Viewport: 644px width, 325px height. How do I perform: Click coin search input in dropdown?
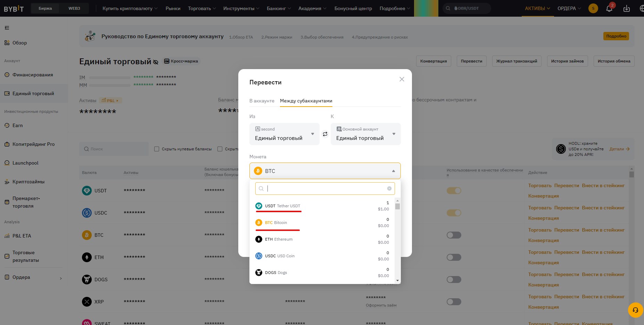pos(325,189)
